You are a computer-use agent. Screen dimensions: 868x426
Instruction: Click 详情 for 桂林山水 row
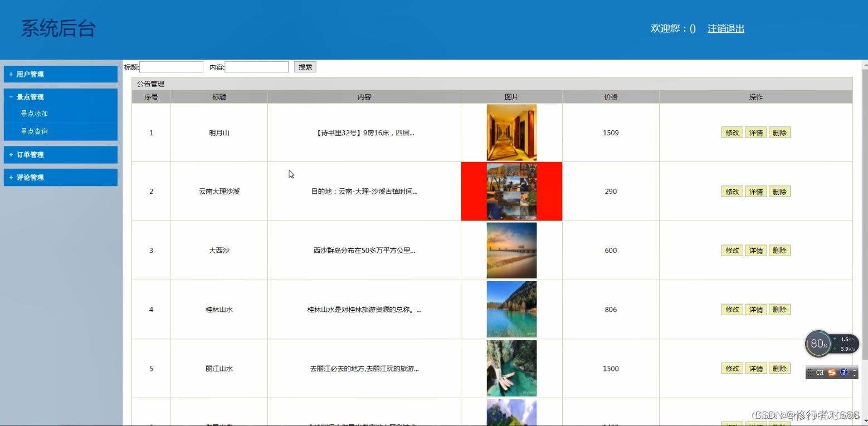click(x=756, y=310)
